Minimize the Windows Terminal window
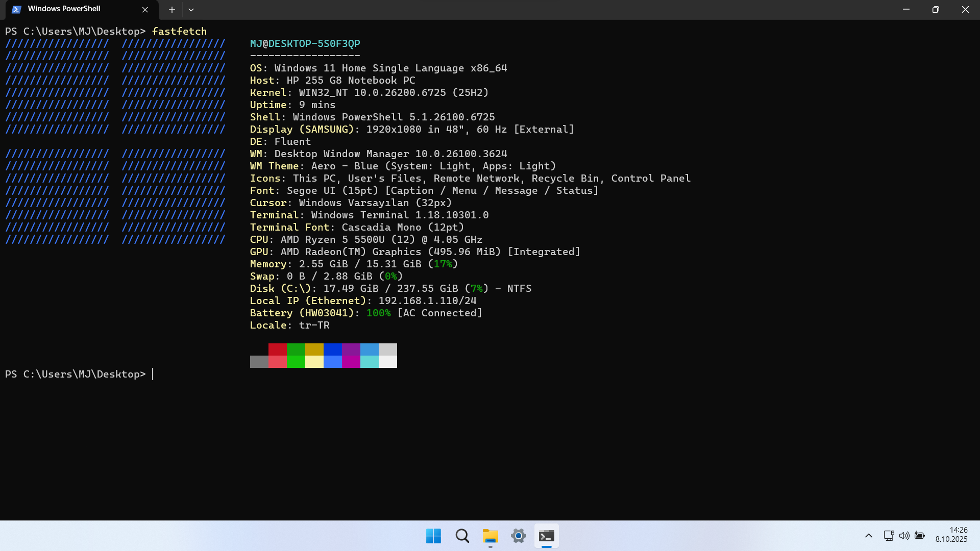Image resolution: width=980 pixels, height=551 pixels. 906,9
